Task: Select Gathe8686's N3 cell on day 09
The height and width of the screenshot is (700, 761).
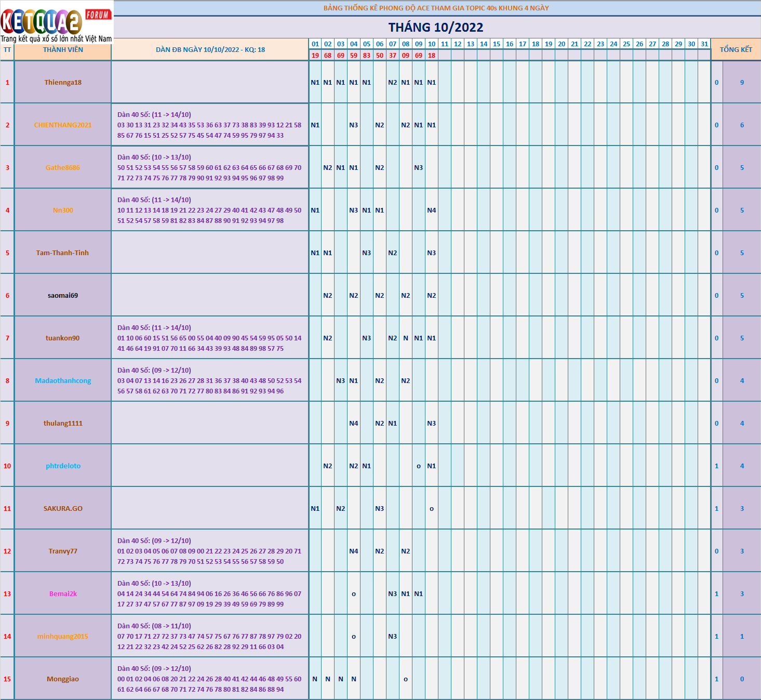Action: pyautogui.click(x=419, y=168)
